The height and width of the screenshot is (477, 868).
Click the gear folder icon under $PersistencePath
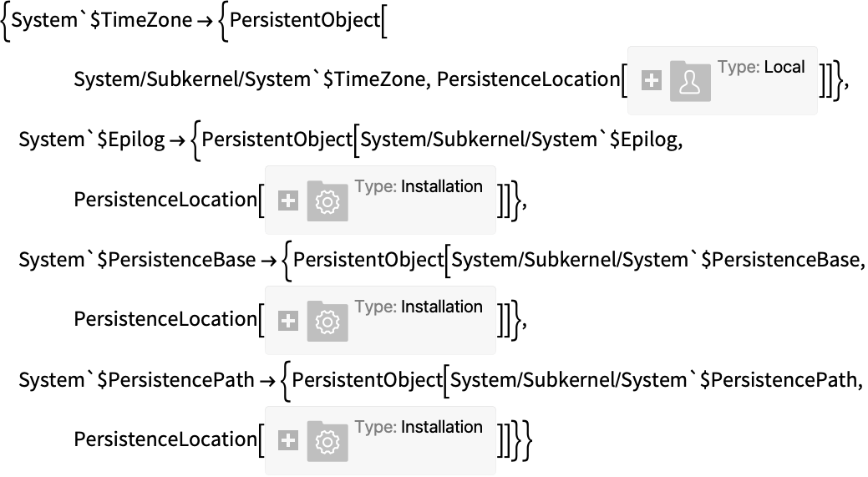327,441
